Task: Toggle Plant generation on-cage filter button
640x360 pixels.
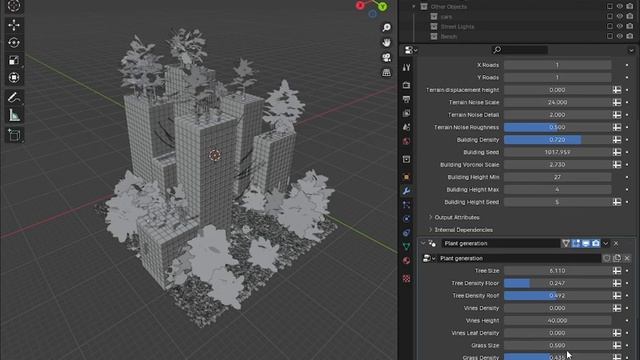Action: pyautogui.click(x=566, y=244)
